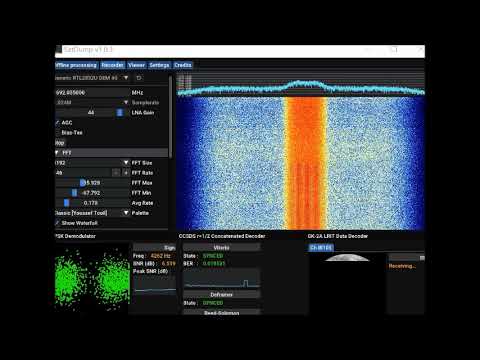Adjust the Avg Rate slider
This screenshot has height=360, width=480.
click(x=92, y=203)
